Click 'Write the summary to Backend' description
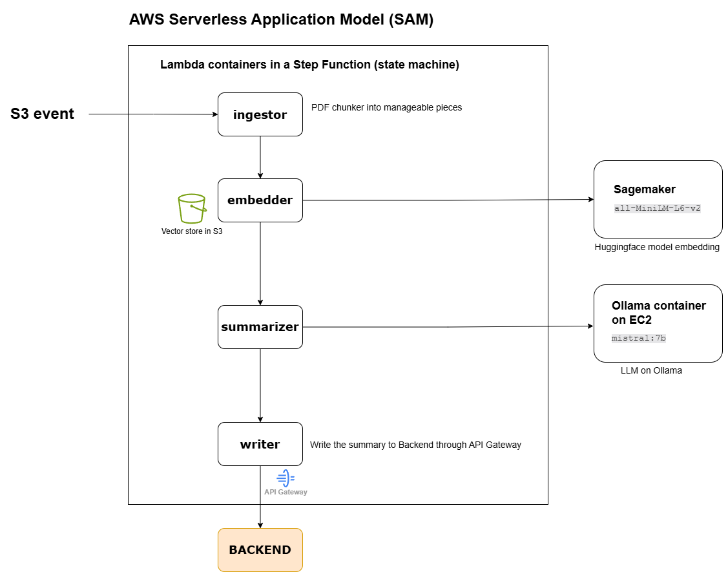The height and width of the screenshot is (572, 728). [415, 445]
